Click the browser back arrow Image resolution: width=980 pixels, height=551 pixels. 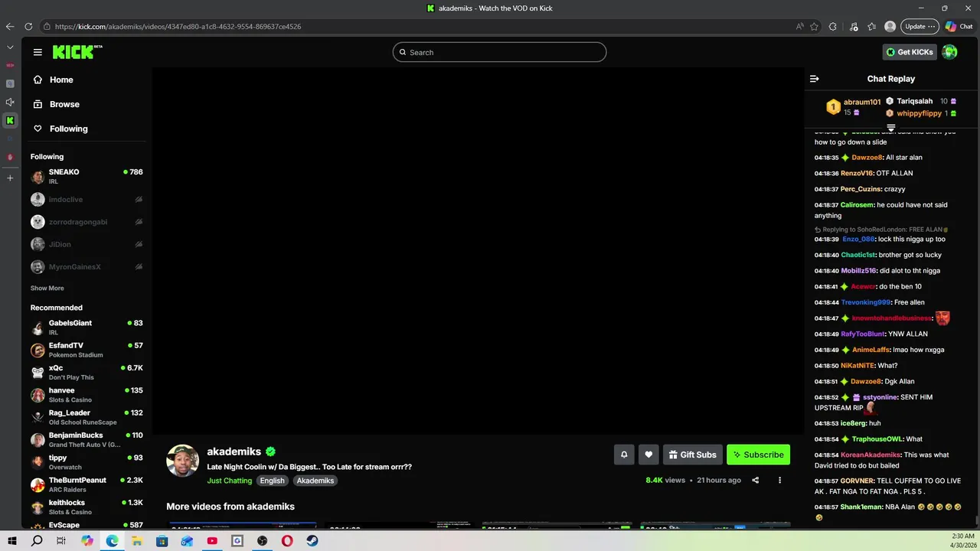pos(10,26)
